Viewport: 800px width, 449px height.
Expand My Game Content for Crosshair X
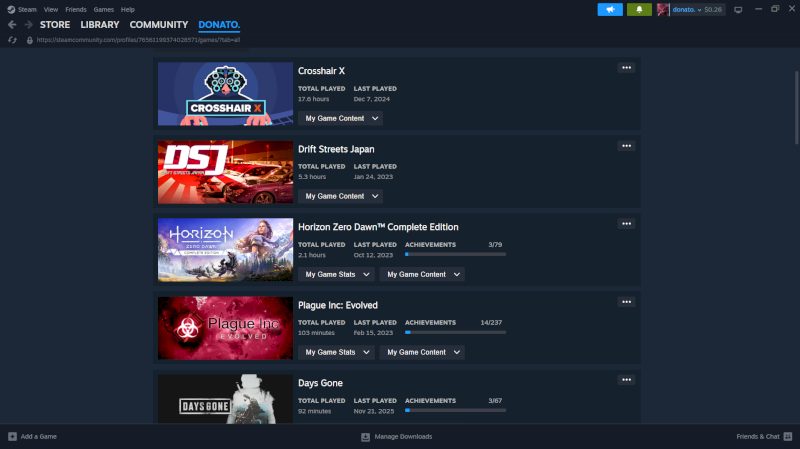click(x=341, y=118)
